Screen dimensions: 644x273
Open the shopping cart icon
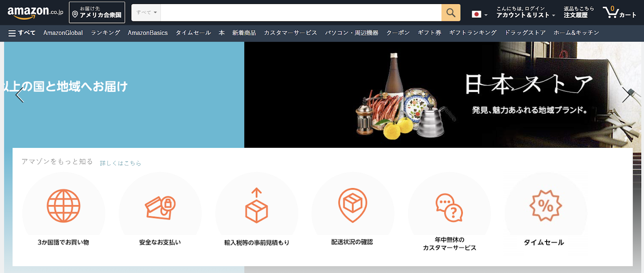(620, 12)
